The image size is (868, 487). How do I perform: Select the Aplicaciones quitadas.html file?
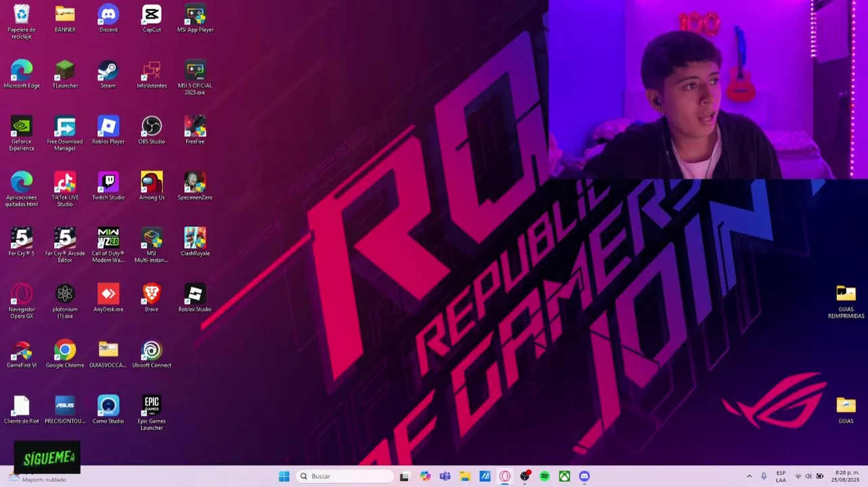(x=22, y=189)
